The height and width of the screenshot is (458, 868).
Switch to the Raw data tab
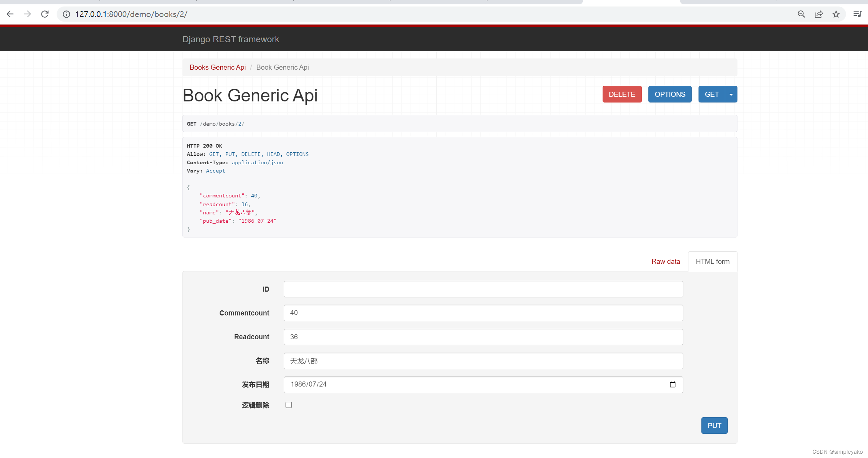point(665,261)
